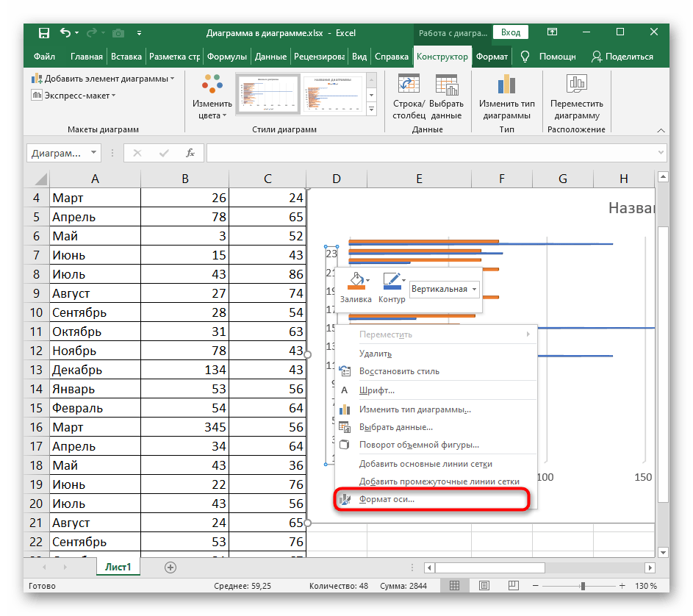693x616 pixels.
Task: Choose Удалить from context menu
Action: pos(436,354)
